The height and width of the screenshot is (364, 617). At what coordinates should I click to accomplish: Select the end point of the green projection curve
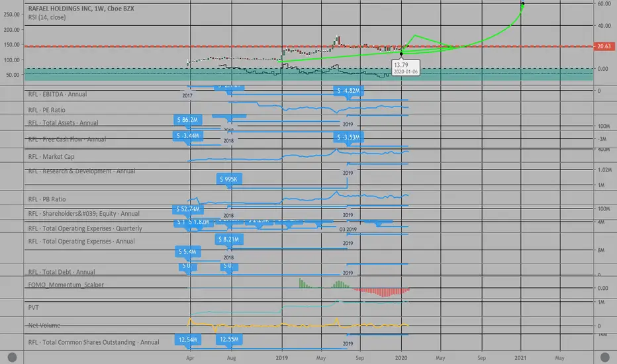522,4
